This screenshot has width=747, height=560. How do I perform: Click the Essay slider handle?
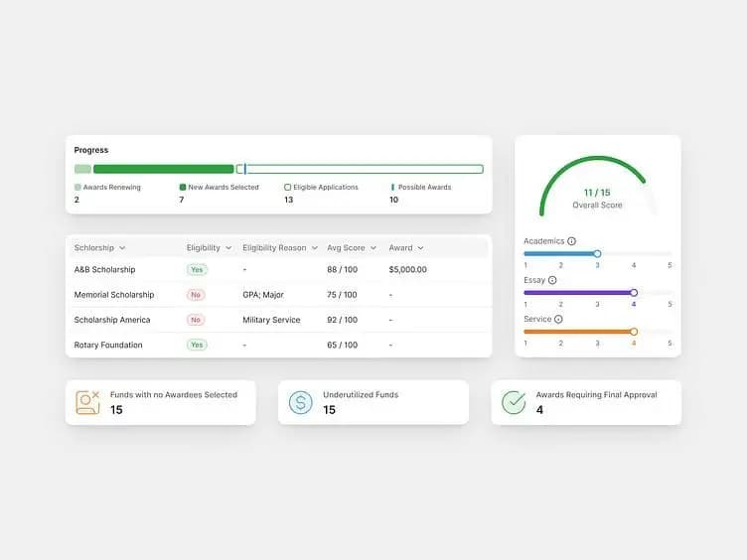[634, 292]
